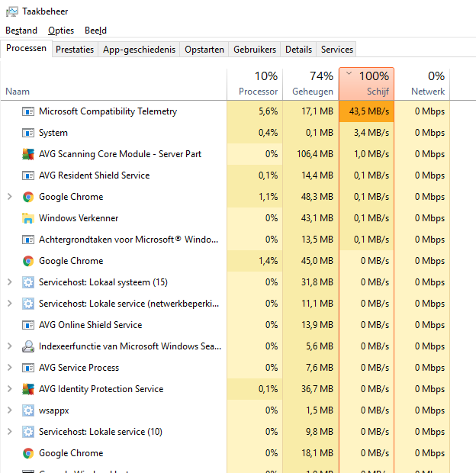The image size is (476, 473).
Task: Select the wsappx process name
Action: click(x=53, y=410)
